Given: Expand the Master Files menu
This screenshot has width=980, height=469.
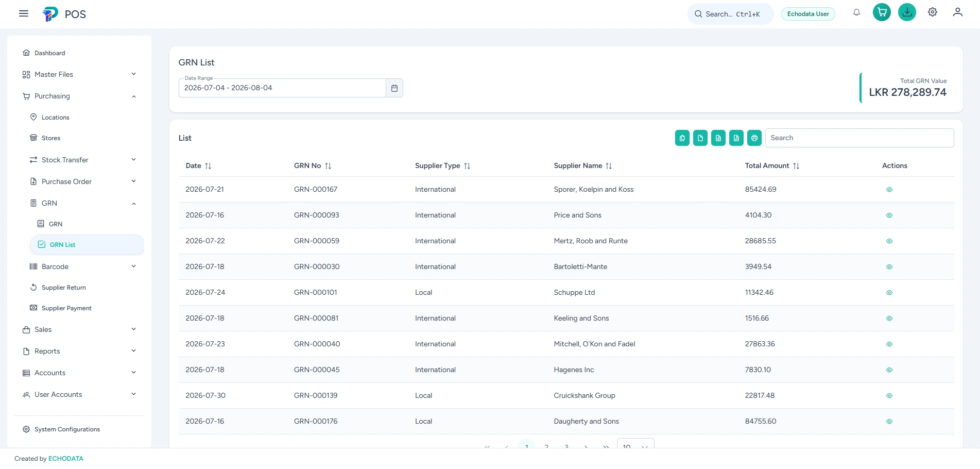Looking at the screenshot, I should click(x=79, y=74).
